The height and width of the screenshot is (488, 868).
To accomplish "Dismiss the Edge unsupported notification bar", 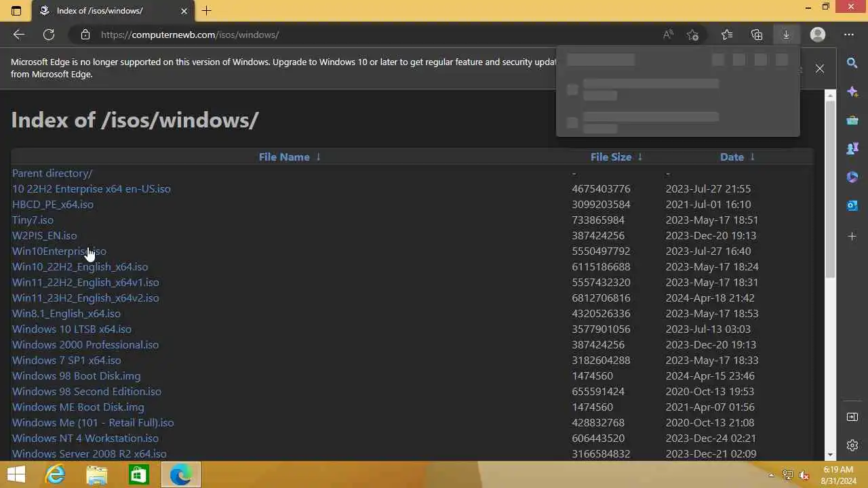I will (820, 68).
